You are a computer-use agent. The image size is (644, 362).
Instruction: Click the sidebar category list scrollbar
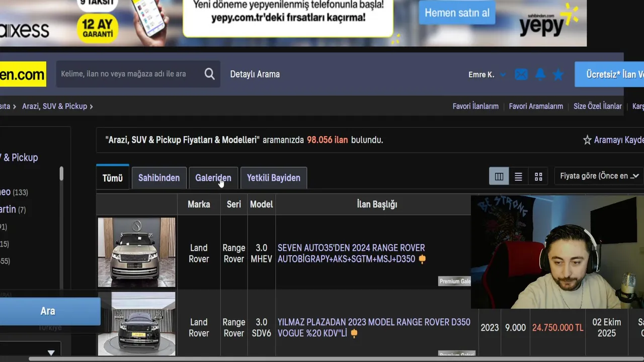point(61,173)
